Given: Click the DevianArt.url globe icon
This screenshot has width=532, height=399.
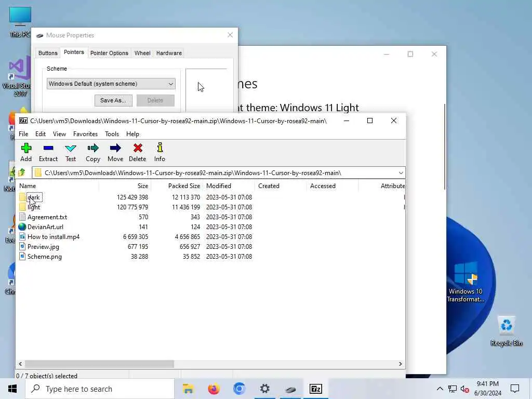Looking at the screenshot, I should coord(22,227).
